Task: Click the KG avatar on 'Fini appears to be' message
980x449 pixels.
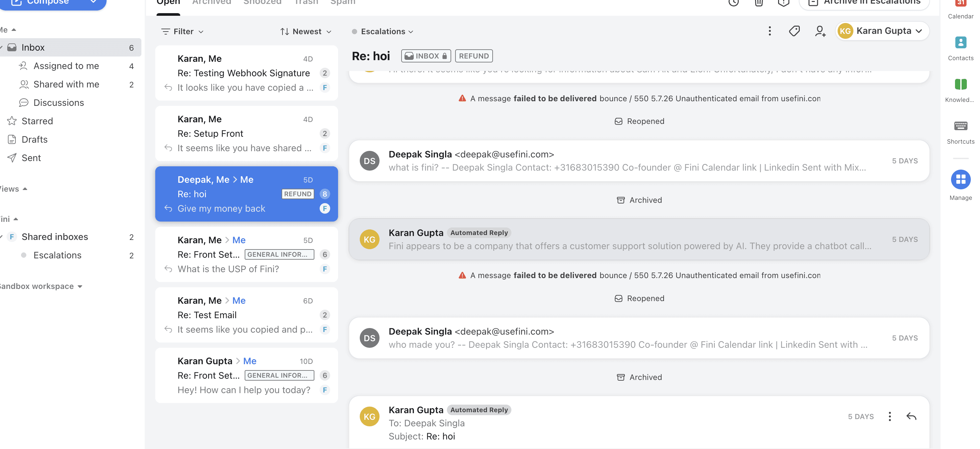Action: coord(369,239)
